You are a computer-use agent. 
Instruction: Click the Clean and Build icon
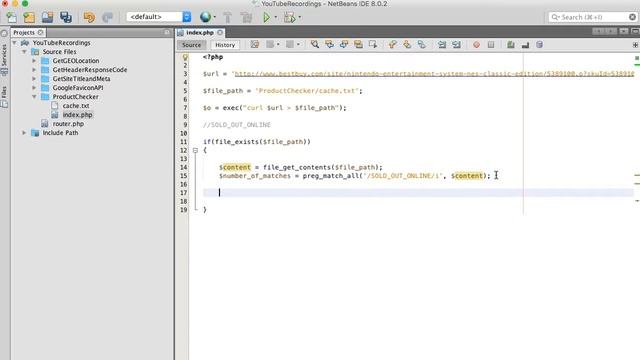point(247,17)
